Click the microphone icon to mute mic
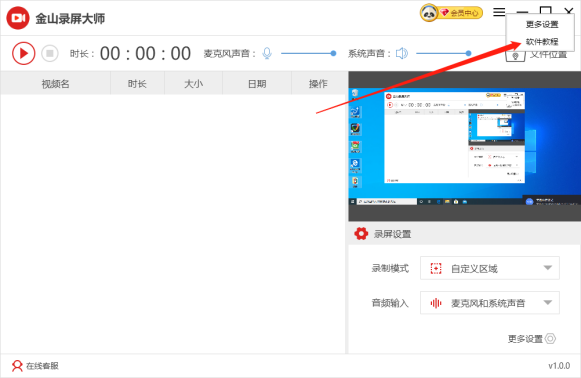581x378 pixels. click(267, 53)
